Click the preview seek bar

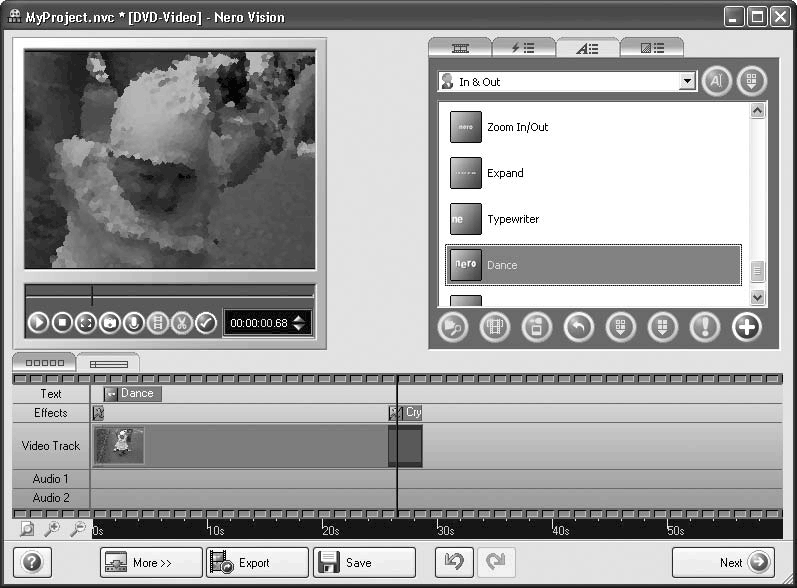tap(170, 294)
